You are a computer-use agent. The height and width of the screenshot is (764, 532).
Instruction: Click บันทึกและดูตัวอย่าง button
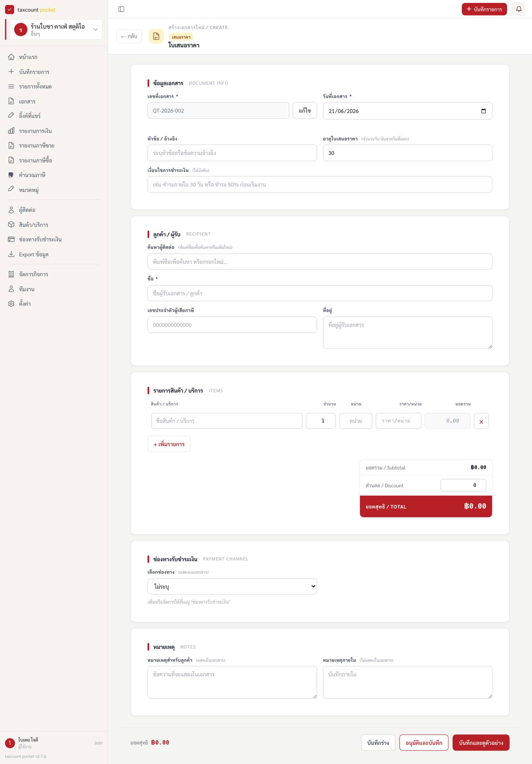481,743
